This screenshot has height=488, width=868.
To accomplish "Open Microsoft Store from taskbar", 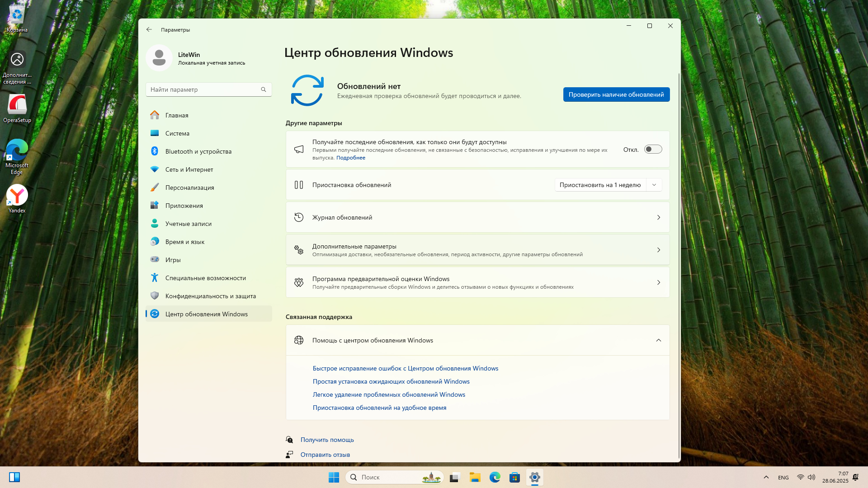I will click(x=514, y=477).
